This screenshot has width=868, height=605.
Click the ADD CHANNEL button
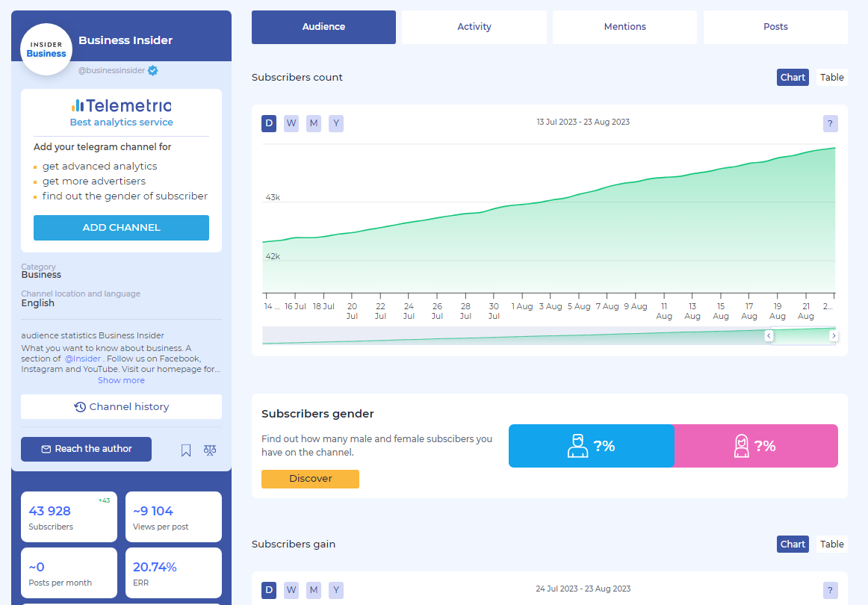tap(121, 228)
